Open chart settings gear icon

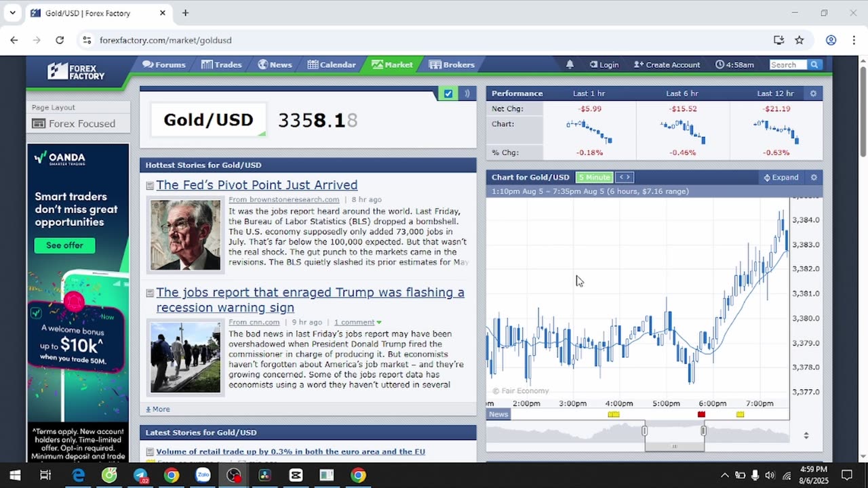[814, 178]
